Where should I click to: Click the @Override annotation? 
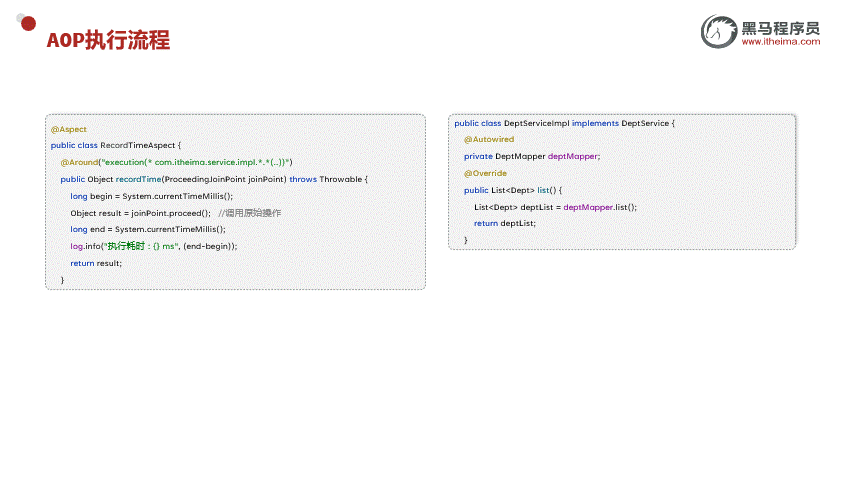(485, 173)
